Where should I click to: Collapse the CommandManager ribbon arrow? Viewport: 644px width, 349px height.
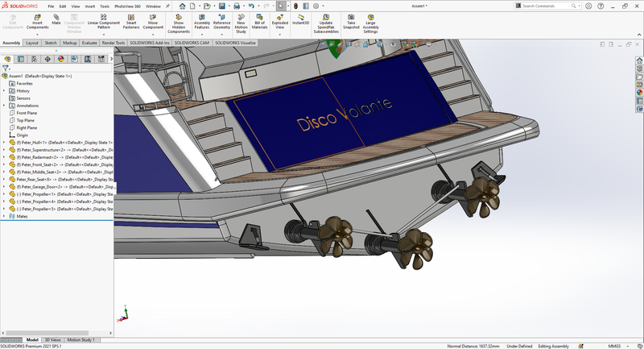click(x=638, y=35)
